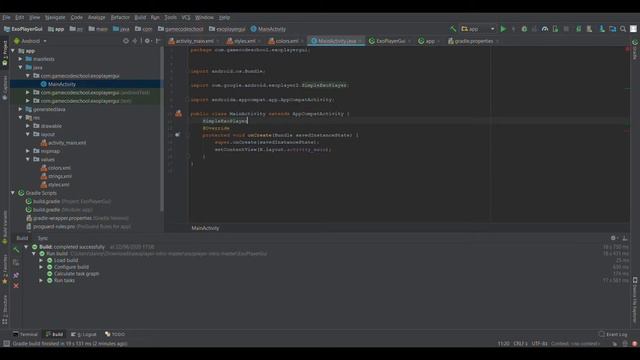Open the Logcat tool window
This screenshot has width=640, height=360.
click(84, 334)
